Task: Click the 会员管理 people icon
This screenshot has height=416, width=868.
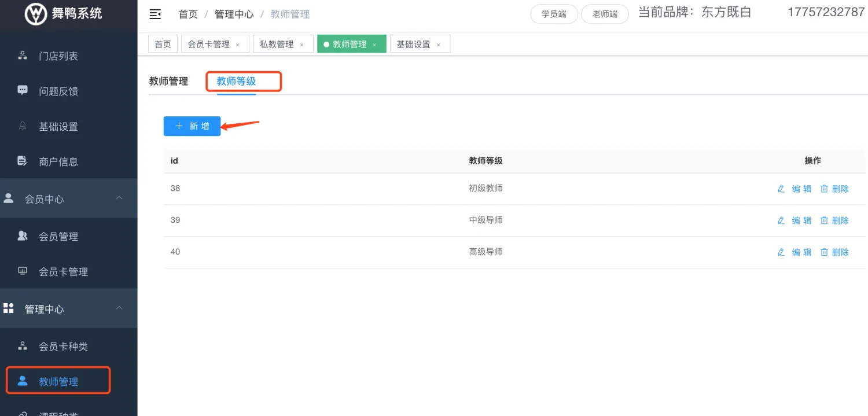Action: coord(23,235)
